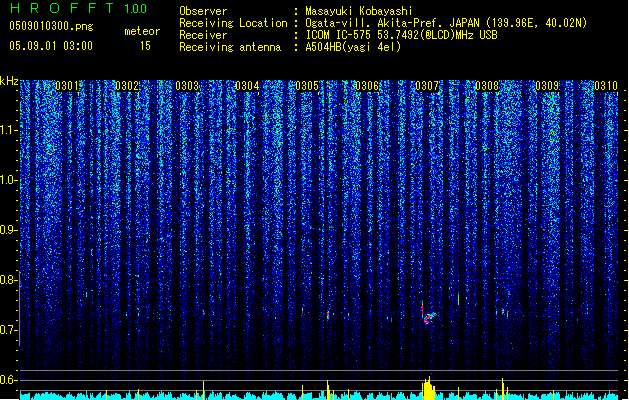The image size is (629, 400).
Task: Click the Observer label
Action: click(x=203, y=11)
